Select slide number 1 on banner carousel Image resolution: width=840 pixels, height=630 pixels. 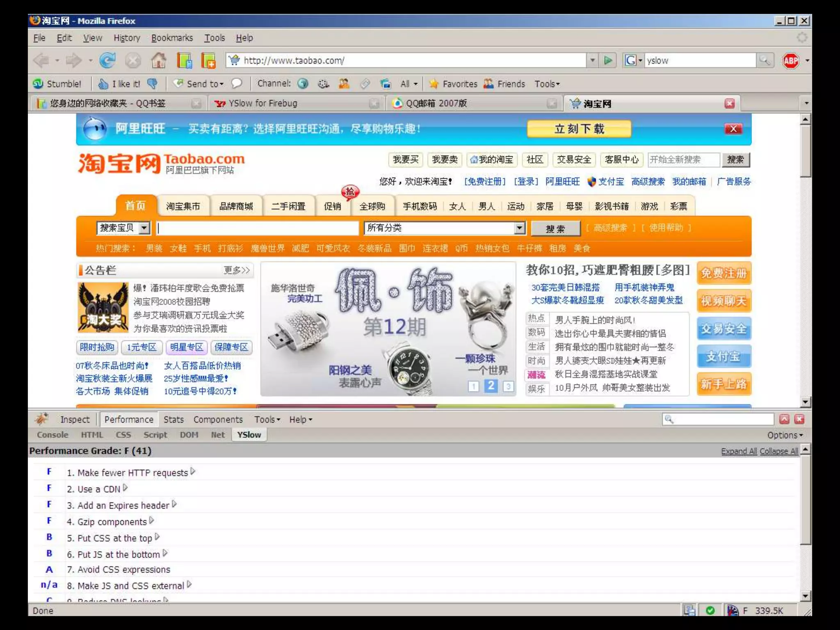[473, 386]
